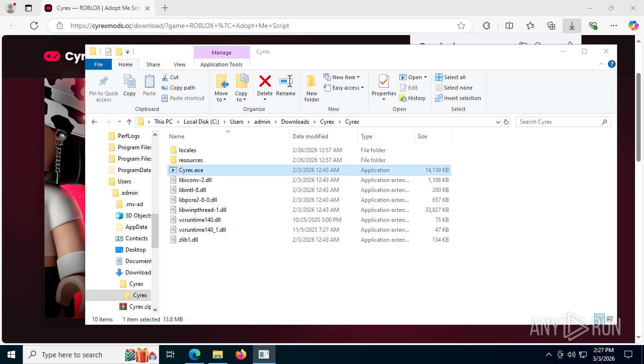Click This PC breadcrumb
This screenshot has height=364, width=644.
(163, 122)
